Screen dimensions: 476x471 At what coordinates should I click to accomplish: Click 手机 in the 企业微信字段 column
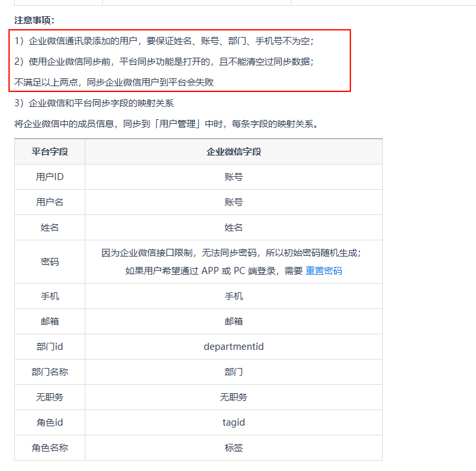[x=233, y=296]
